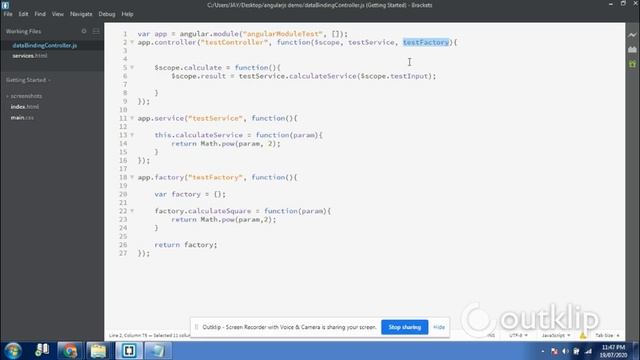Open the file explorer folder on taskbar
Image resolution: width=640 pixels, height=360 pixels.
click(x=98, y=351)
